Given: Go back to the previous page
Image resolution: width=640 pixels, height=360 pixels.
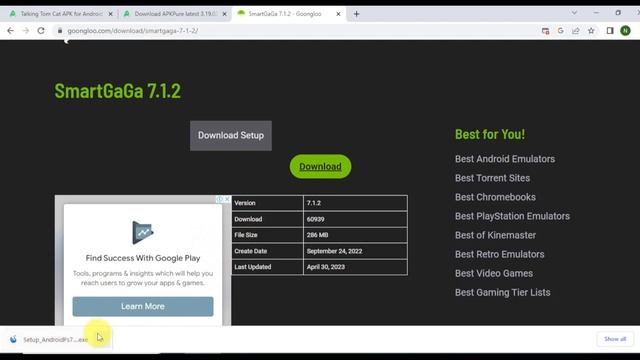Looking at the screenshot, I should pyautogui.click(x=11, y=31).
